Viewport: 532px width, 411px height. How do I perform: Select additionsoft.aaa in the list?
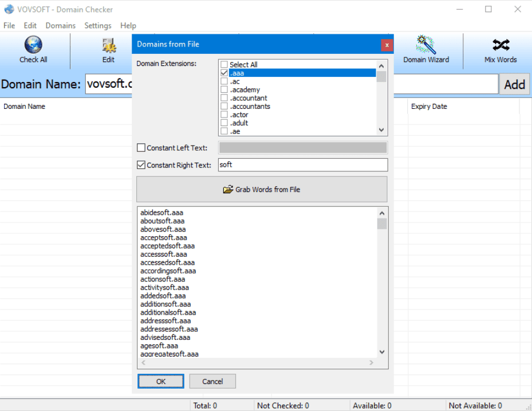point(165,304)
